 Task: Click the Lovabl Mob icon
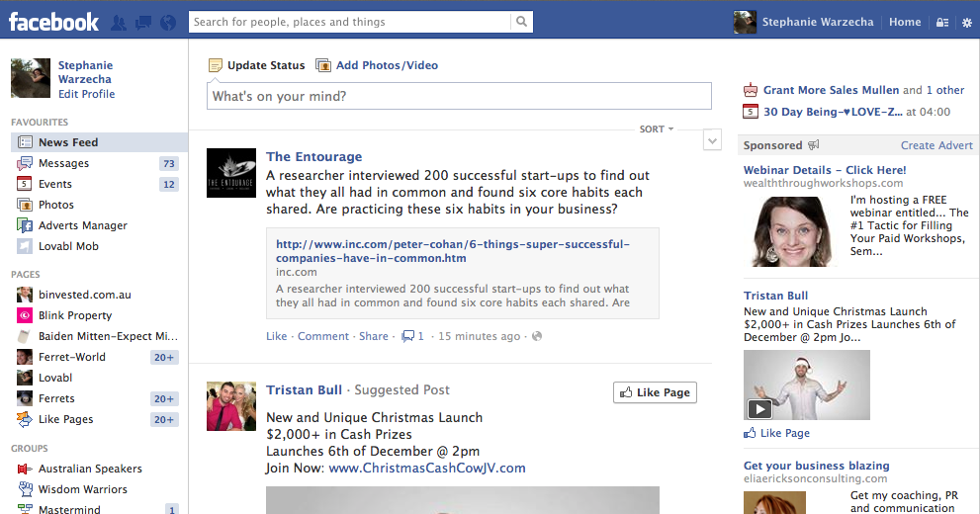click(25, 246)
